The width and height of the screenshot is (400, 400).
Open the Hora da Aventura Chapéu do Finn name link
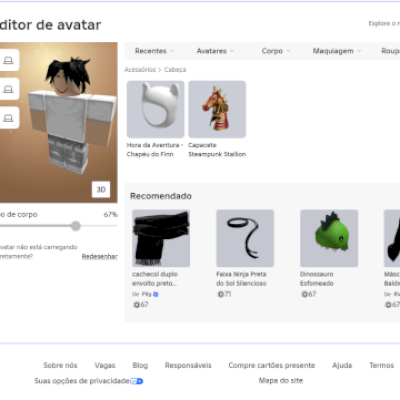point(155,150)
